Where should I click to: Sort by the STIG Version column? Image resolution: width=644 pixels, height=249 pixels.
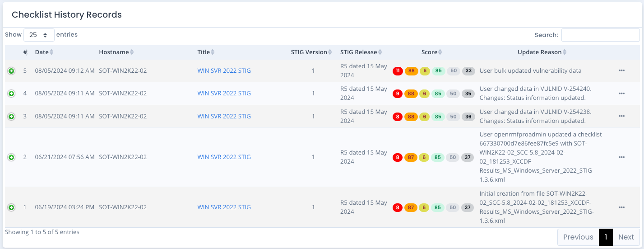click(311, 52)
